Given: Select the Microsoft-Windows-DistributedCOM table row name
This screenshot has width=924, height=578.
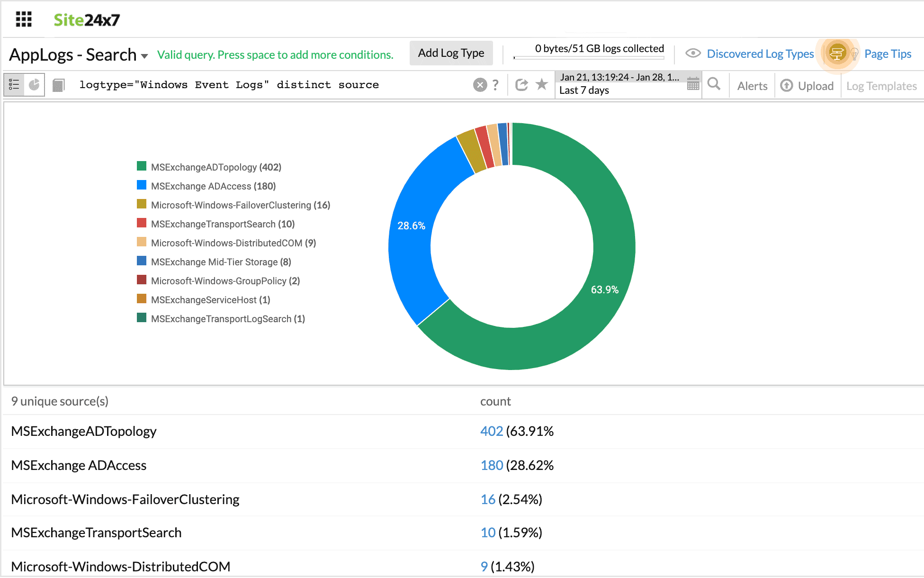Looking at the screenshot, I should point(121,567).
